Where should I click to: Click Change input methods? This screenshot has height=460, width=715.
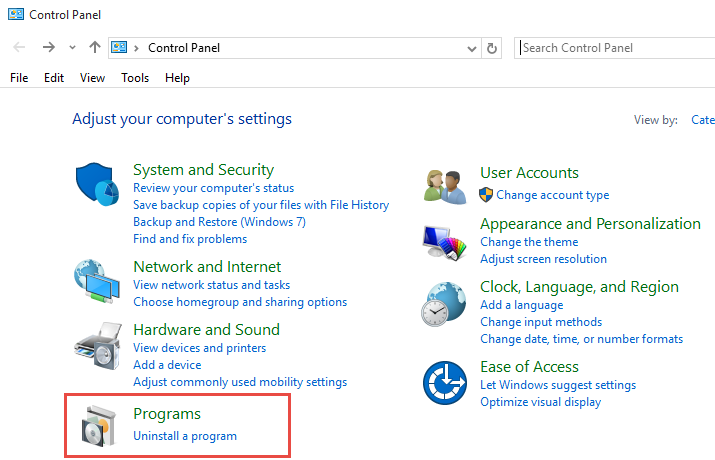pos(541,322)
